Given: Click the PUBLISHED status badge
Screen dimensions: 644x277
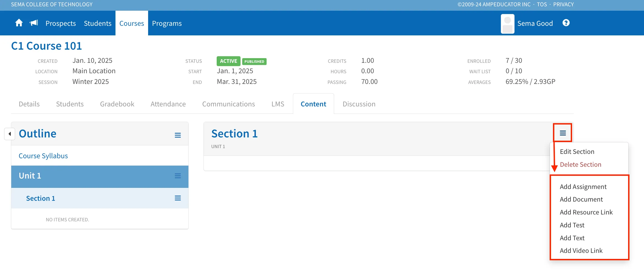Looking at the screenshot, I should [x=254, y=61].
